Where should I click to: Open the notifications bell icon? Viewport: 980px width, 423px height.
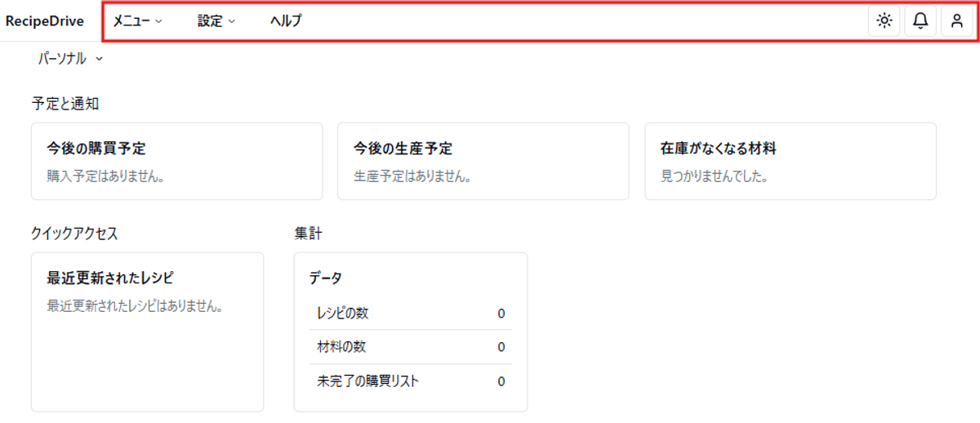920,21
